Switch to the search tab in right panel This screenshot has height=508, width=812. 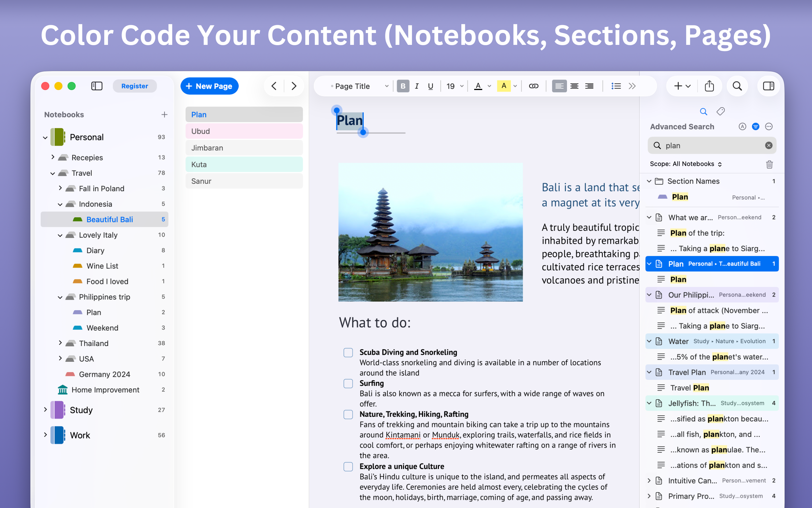point(704,111)
